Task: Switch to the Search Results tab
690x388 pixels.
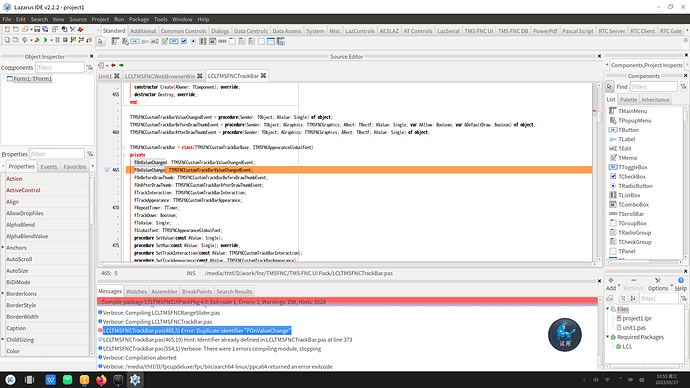Action: [x=234, y=291]
